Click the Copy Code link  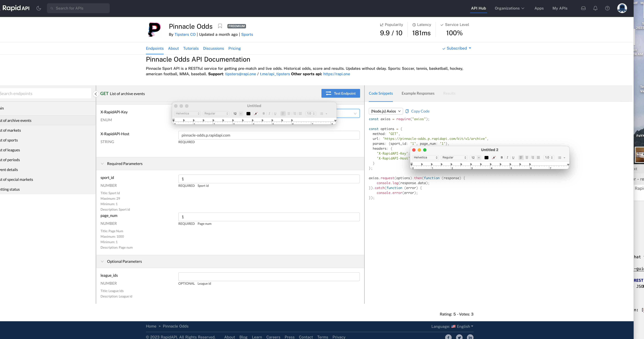click(x=420, y=111)
